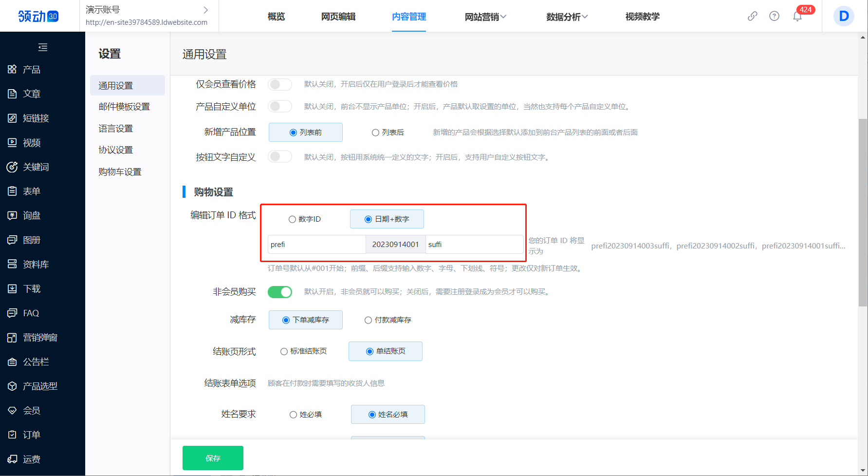
Task: Expand the 数据分析 dropdown menu
Action: (x=567, y=17)
